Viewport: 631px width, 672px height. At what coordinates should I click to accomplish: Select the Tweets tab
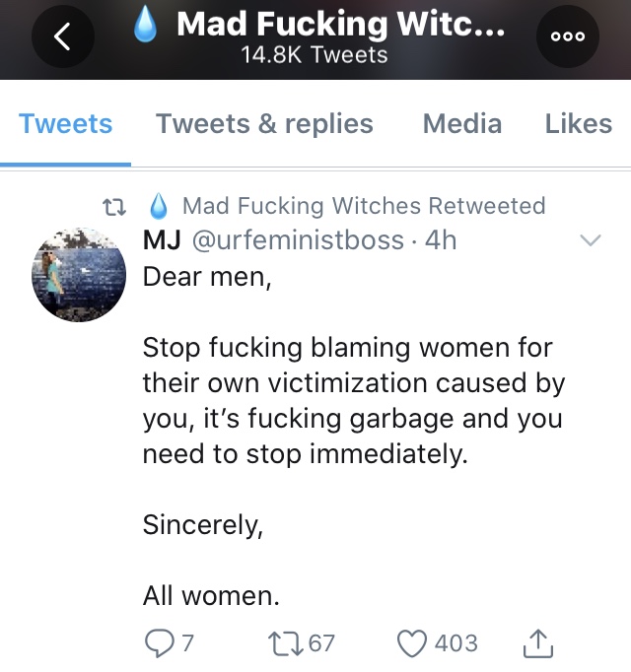pyautogui.click(x=65, y=124)
